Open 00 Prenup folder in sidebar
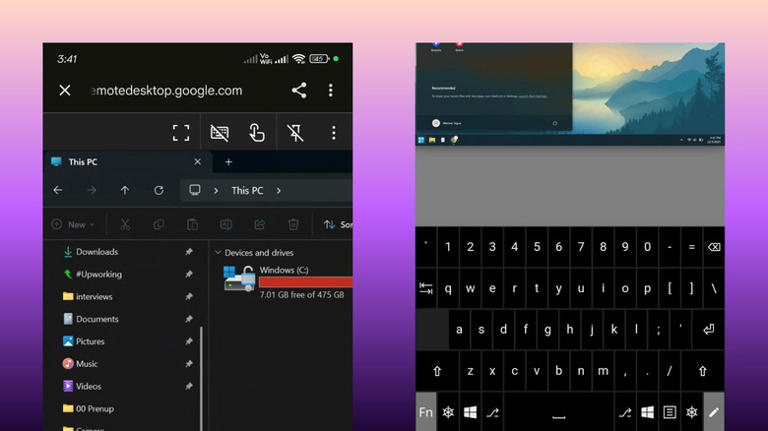The width and height of the screenshot is (768, 431). click(x=95, y=408)
